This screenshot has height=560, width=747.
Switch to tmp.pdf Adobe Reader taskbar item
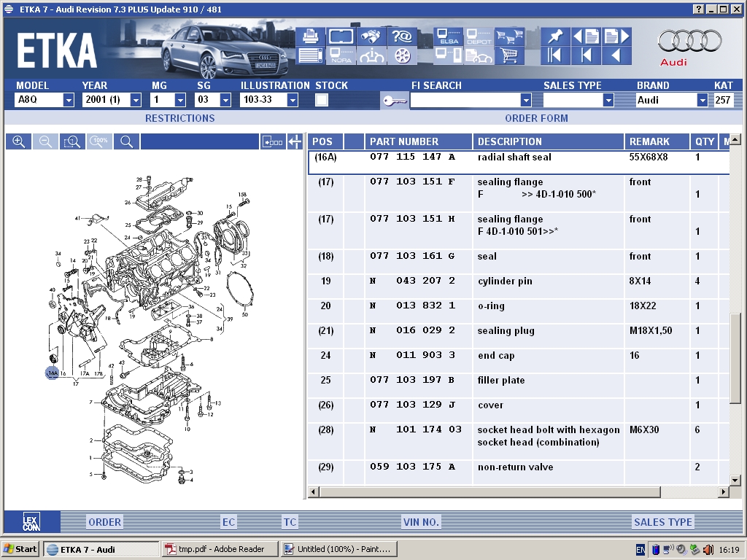219,549
